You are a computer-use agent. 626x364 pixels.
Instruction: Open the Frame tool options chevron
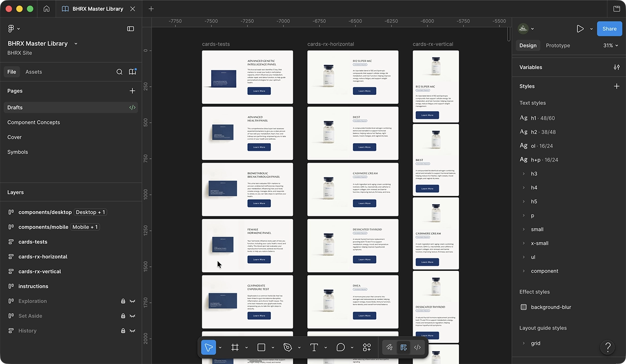(246, 347)
